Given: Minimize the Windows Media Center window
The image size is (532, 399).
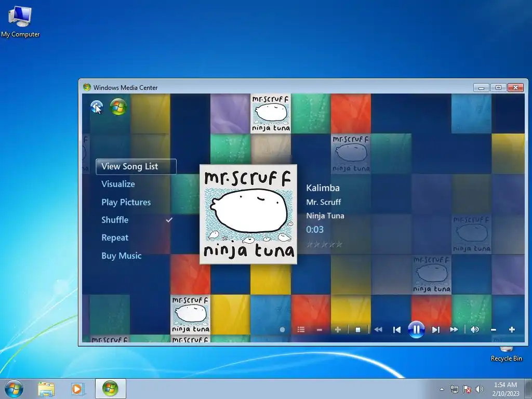Looking at the screenshot, I should (481, 87).
